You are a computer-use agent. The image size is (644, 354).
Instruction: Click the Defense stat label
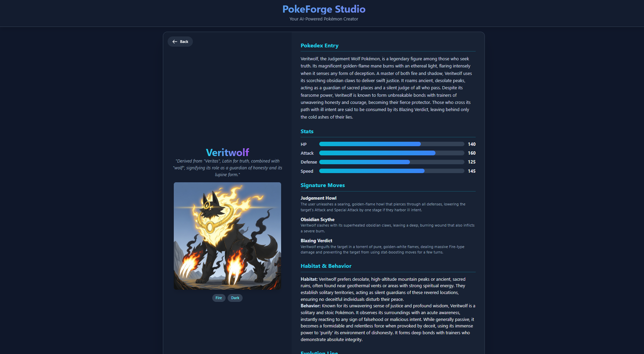tap(309, 162)
